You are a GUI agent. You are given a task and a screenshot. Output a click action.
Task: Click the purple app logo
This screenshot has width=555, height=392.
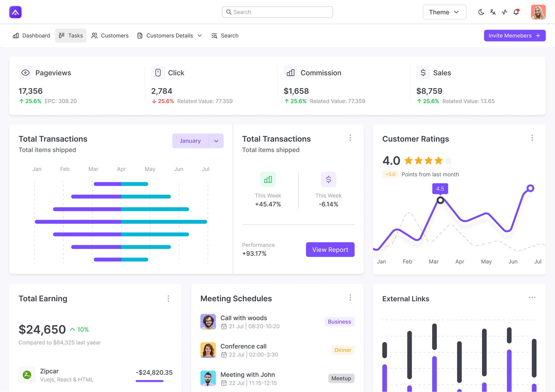tap(15, 12)
